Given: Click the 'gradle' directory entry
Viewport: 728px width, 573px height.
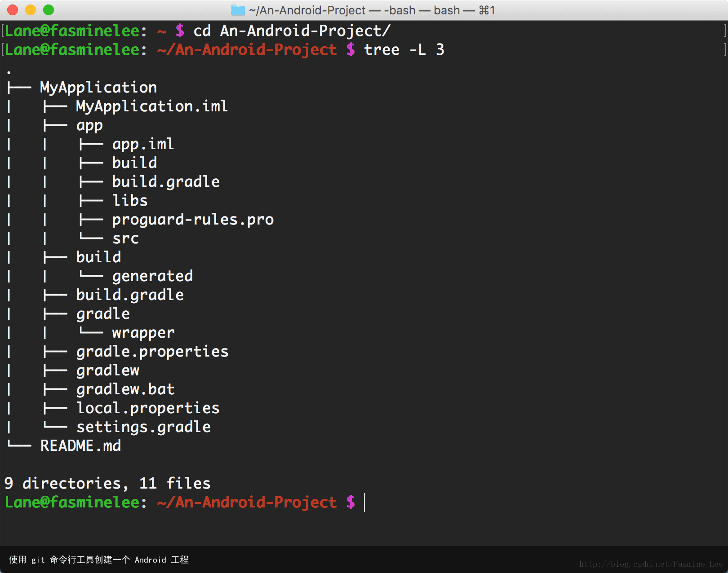Looking at the screenshot, I should 103,314.
